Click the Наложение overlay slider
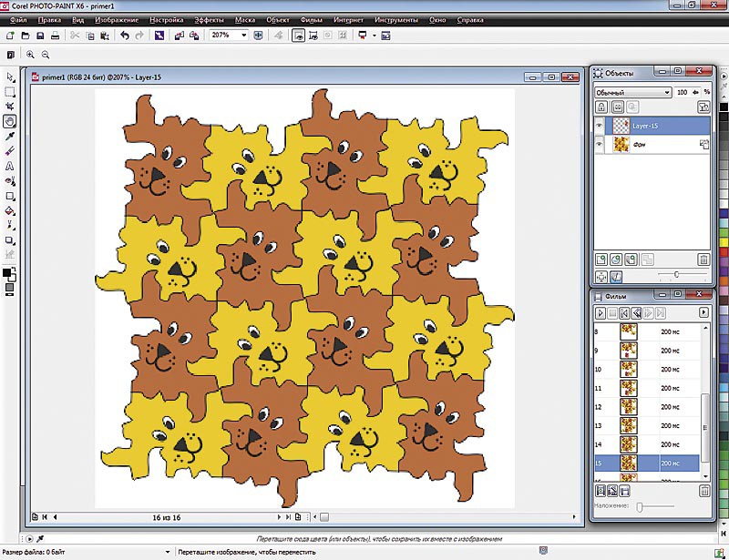 pos(640,506)
